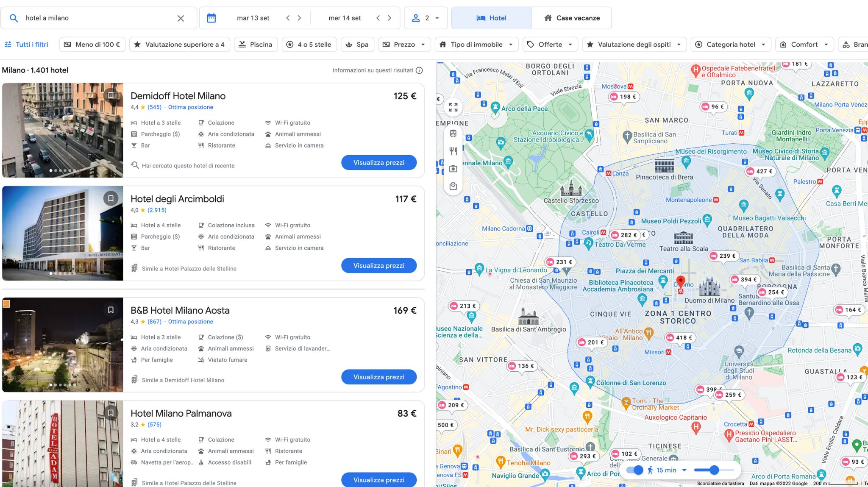Toggle the 4 o 5 stelle filter
The image size is (868, 487).
pos(309,45)
